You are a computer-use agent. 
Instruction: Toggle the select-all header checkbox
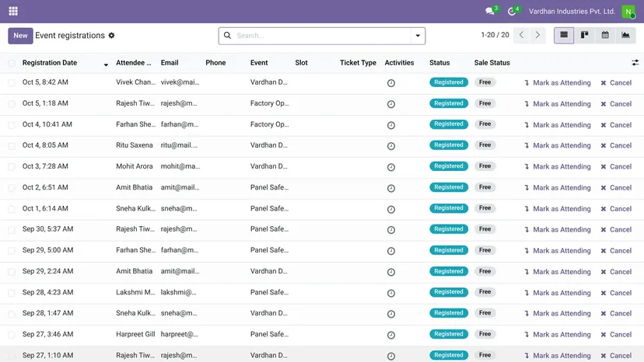pos(12,63)
